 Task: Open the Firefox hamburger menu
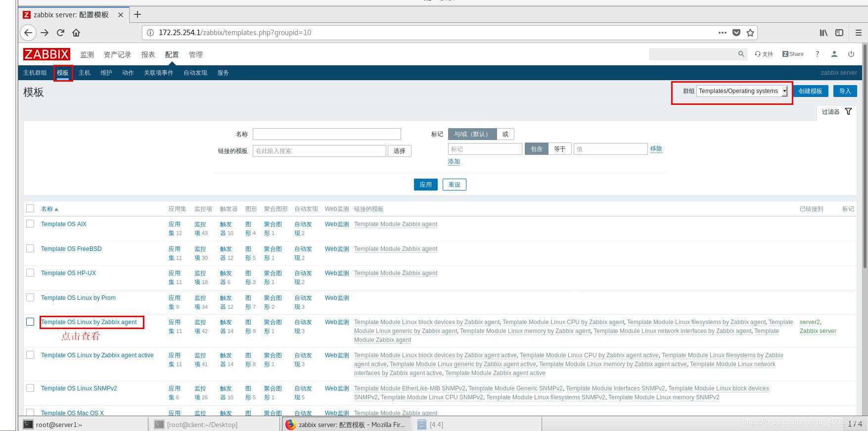859,33
